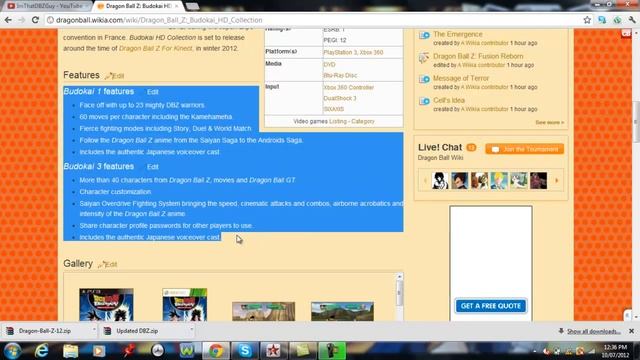Screen dimensions: 640x360
Task: Click Get a Free Quote ad button
Action: click(x=491, y=306)
